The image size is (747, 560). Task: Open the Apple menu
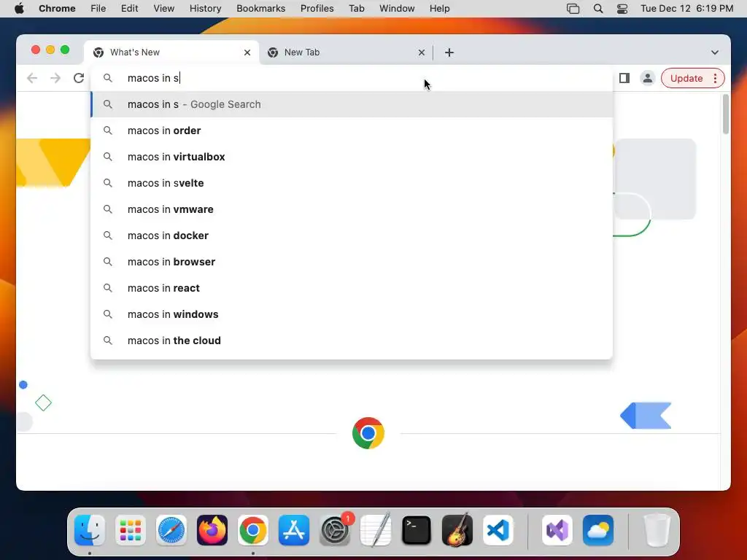[x=19, y=9]
